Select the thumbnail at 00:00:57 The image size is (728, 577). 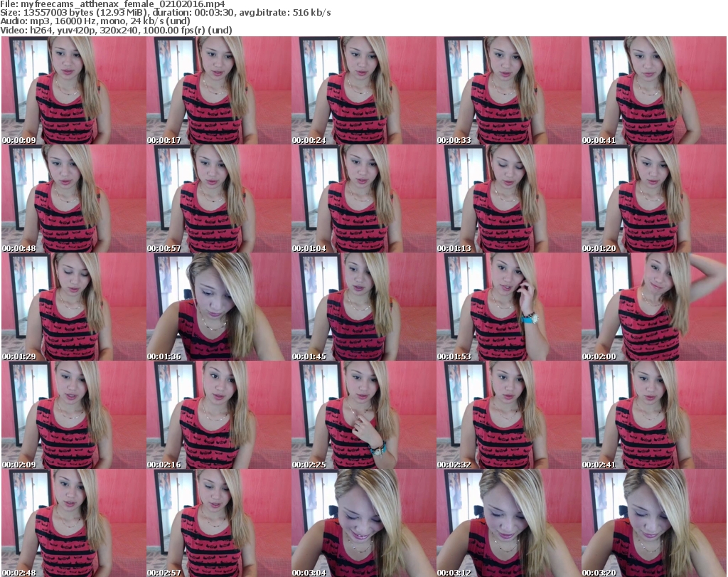click(x=218, y=198)
